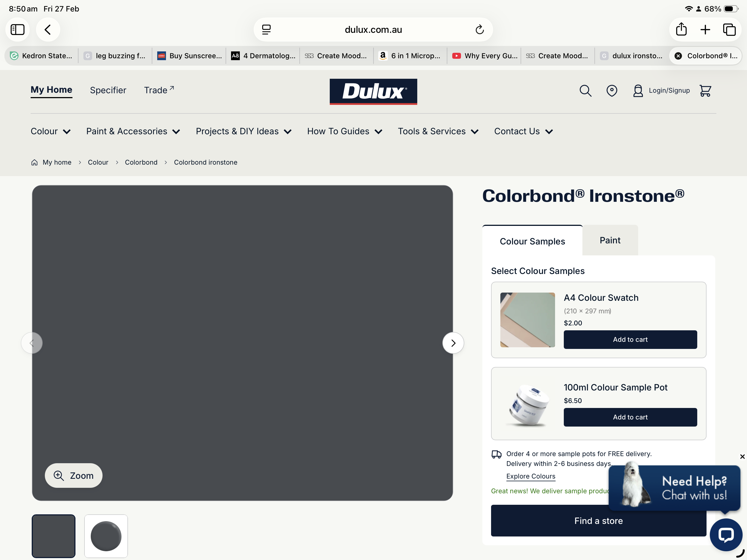Viewport: 747px width, 560px height.
Task: Open the live chat bubble icon
Action: click(x=726, y=535)
